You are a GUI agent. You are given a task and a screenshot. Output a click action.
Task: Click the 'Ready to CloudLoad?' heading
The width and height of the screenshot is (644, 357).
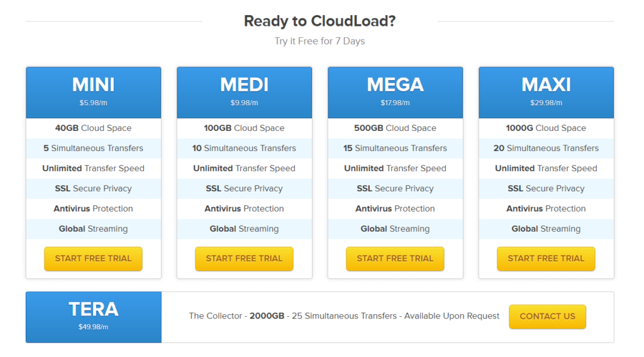coord(319,21)
